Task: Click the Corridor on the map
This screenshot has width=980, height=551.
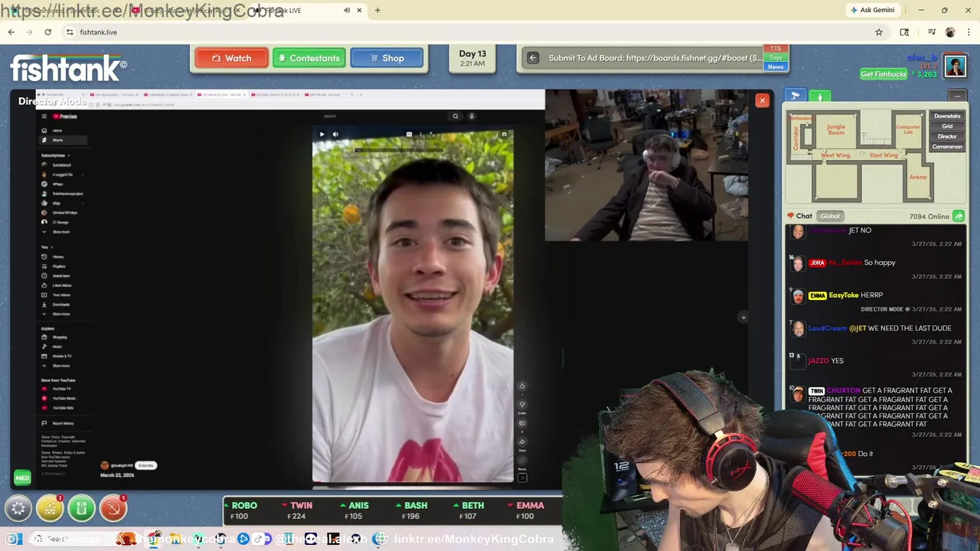Action: coord(796,138)
